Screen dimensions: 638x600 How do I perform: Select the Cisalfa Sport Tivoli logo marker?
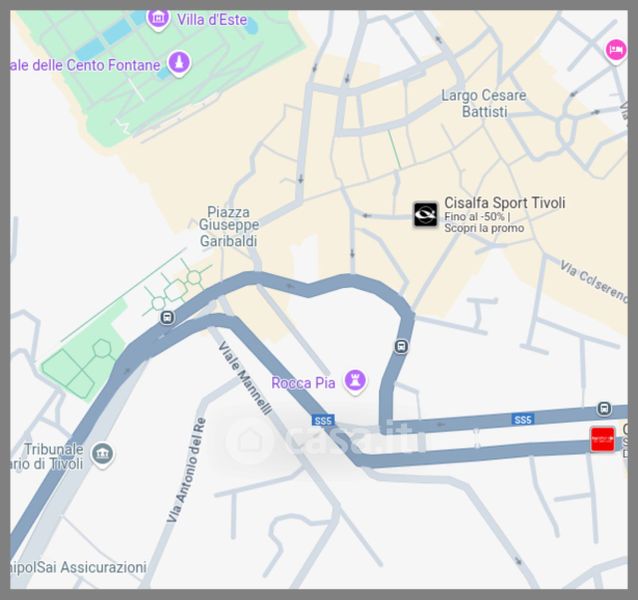click(x=426, y=214)
